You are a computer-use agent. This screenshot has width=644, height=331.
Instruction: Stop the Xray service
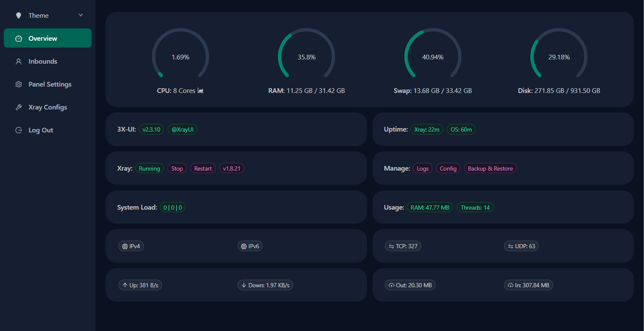coord(177,168)
